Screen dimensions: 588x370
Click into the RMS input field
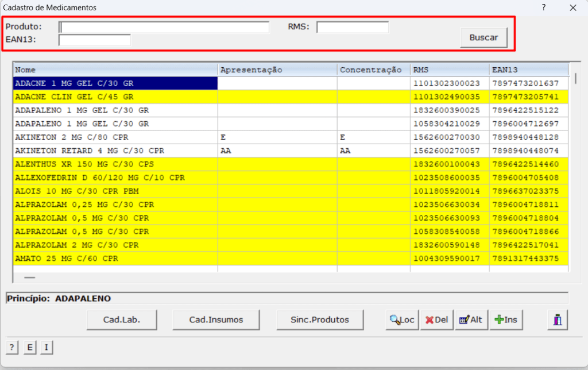(353, 27)
